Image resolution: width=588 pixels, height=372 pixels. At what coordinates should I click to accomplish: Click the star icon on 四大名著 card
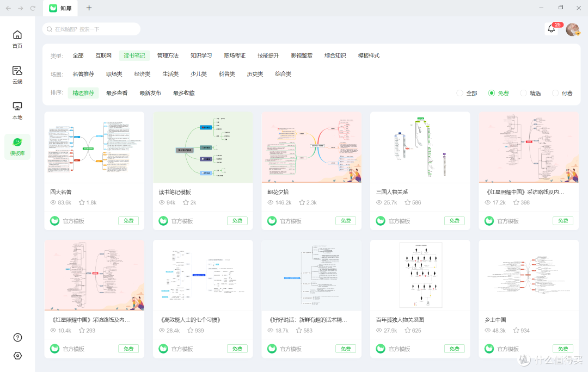[x=82, y=202]
